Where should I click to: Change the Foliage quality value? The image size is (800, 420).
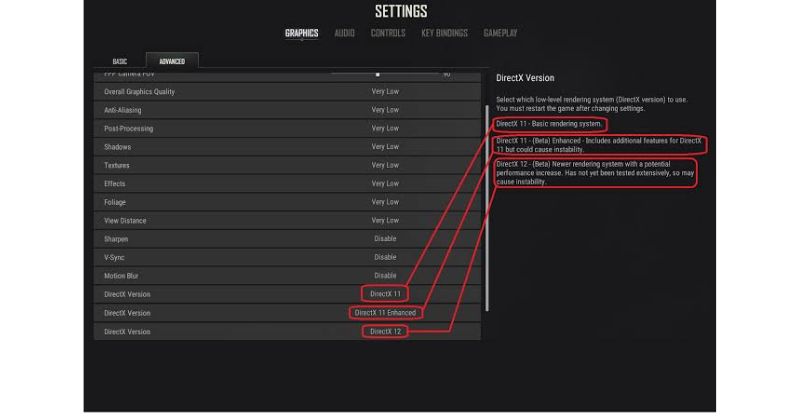click(385, 202)
